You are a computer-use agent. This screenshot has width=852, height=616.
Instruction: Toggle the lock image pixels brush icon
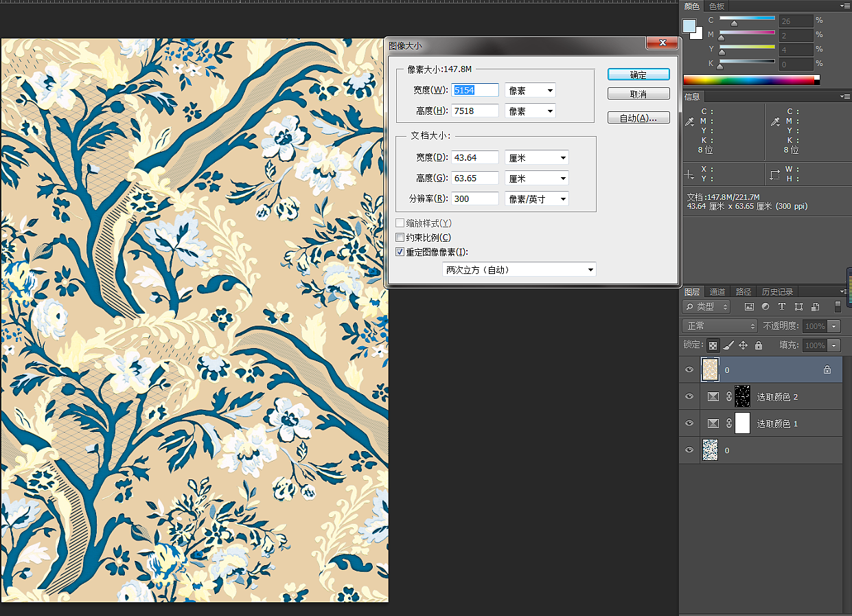[x=729, y=345]
